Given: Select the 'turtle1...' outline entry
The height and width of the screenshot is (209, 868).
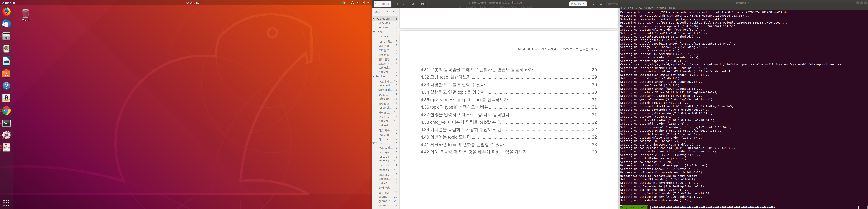Looking at the screenshot, I should click(x=384, y=183).
